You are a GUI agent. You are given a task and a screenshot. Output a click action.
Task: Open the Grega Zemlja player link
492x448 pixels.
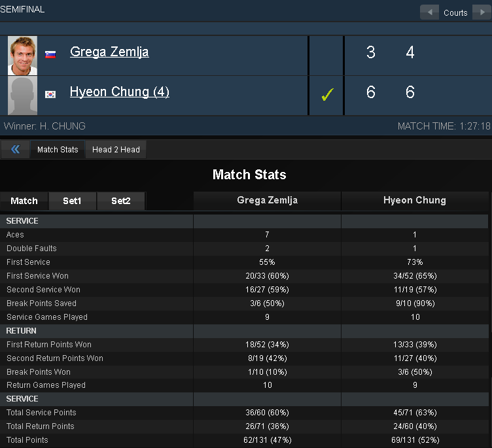[109, 52]
